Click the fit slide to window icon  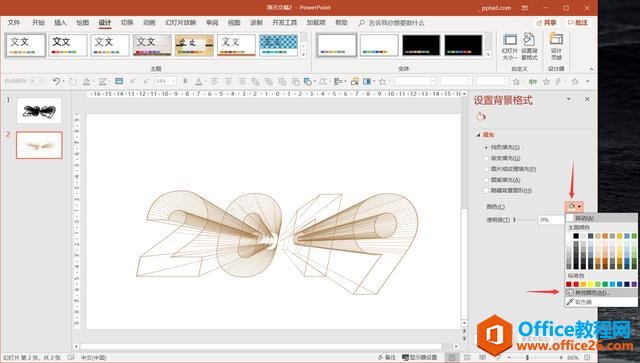(587, 357)
